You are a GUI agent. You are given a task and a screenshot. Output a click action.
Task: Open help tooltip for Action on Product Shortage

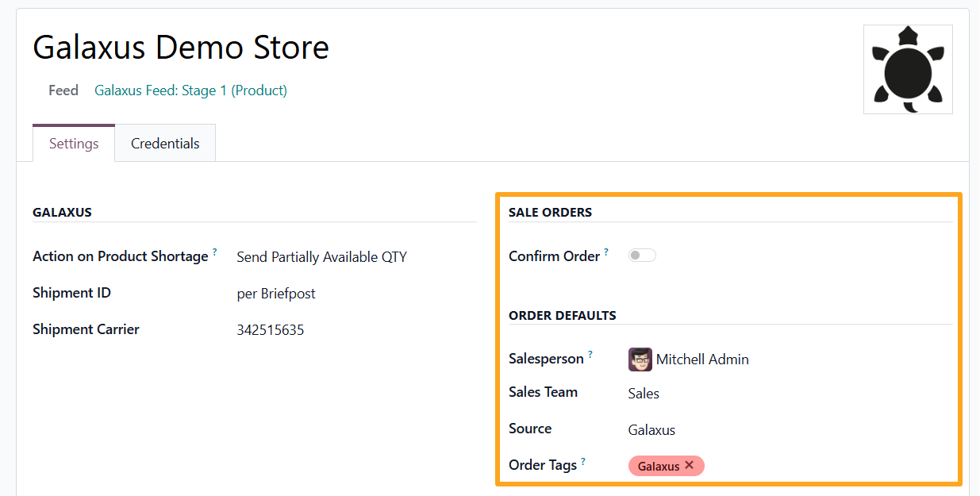pyautogui.click(x=214, y=252)
